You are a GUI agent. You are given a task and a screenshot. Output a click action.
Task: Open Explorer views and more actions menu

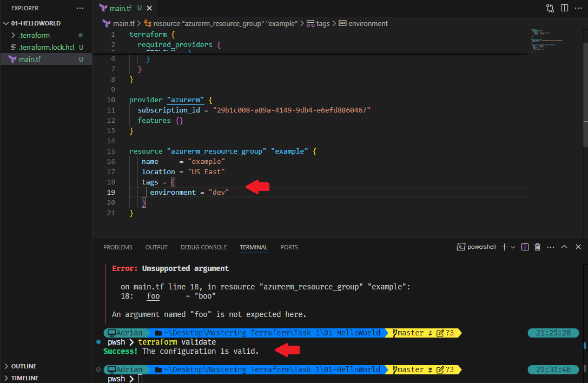pyautogui.click(x=80, y=8)
